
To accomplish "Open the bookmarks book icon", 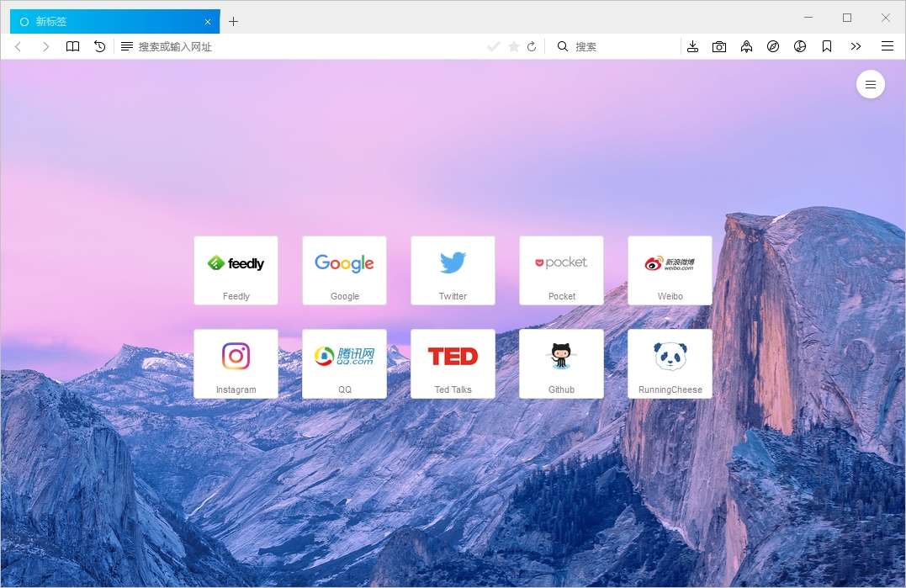I will coord(73,46).
